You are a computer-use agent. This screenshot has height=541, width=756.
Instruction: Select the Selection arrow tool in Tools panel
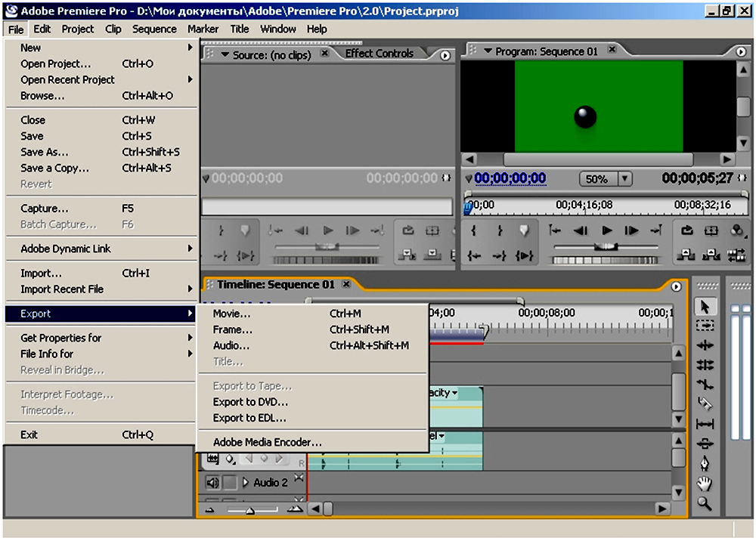(705, 306)
